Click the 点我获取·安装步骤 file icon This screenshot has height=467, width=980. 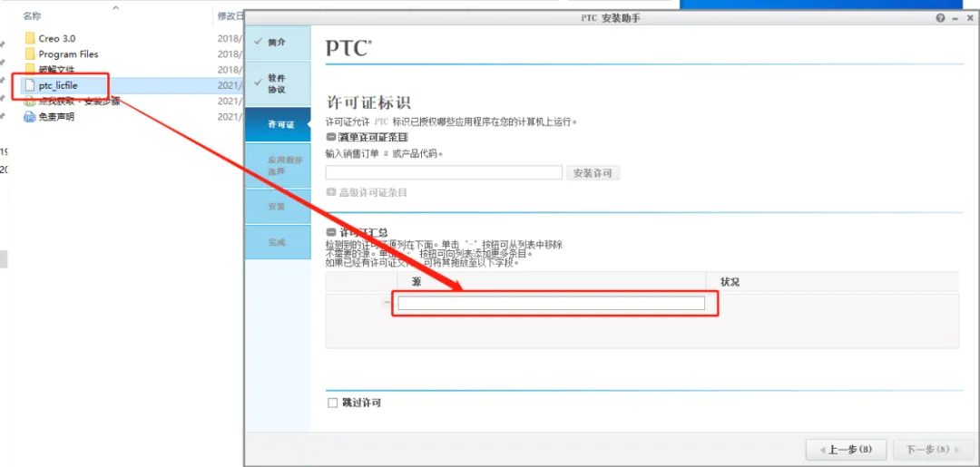[x=29, y=102]
